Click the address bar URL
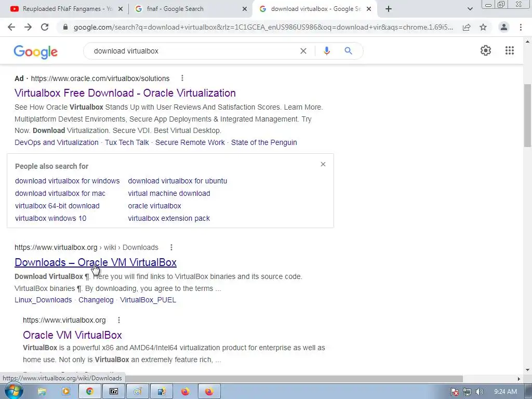Screen dimensions: 532x399 click(263, 27)
